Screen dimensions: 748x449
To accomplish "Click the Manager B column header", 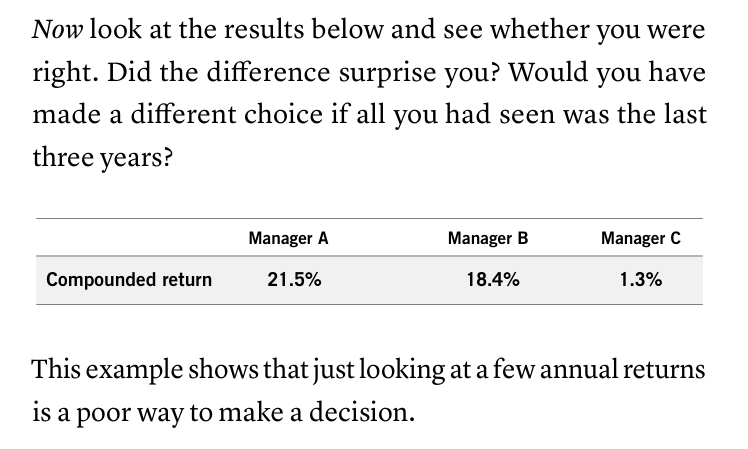I will (488, 238).
